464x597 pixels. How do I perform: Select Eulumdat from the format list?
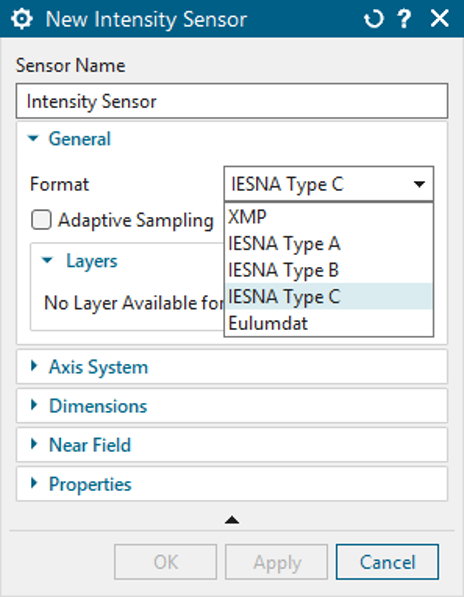(328, 323)
